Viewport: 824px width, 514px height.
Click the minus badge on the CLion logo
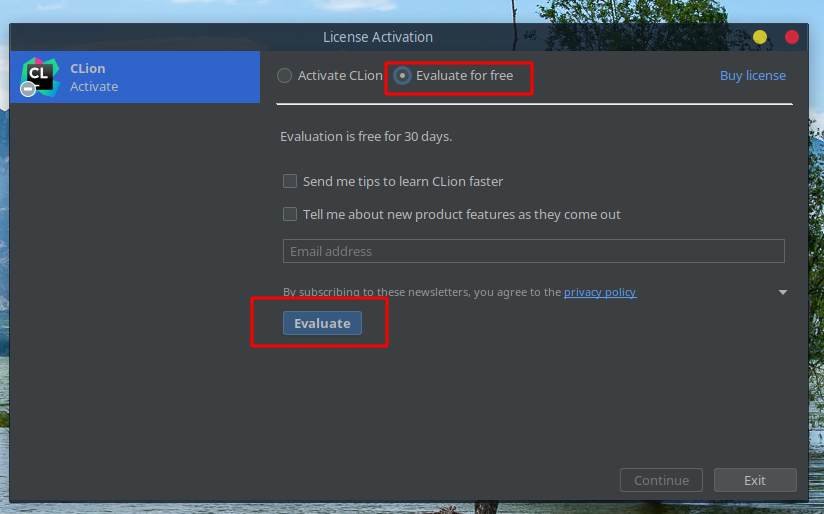click(29, 90)
